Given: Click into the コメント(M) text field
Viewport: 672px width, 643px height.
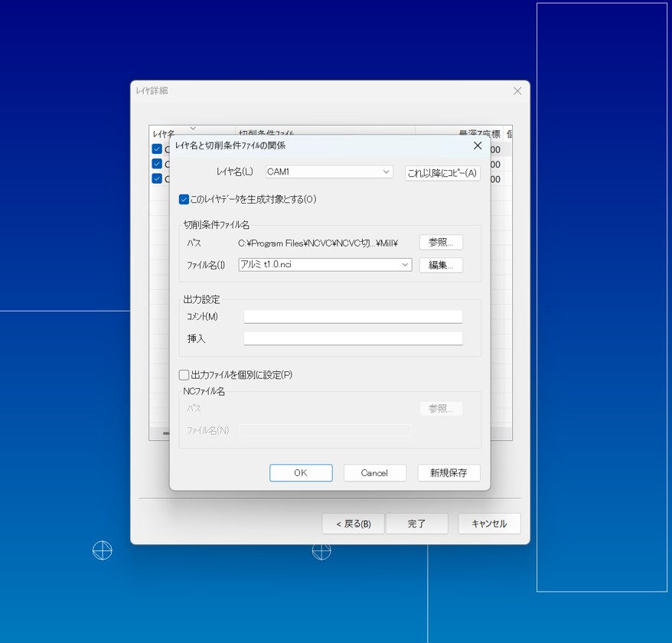Looking at the screenshot, I should pos(353,317).
